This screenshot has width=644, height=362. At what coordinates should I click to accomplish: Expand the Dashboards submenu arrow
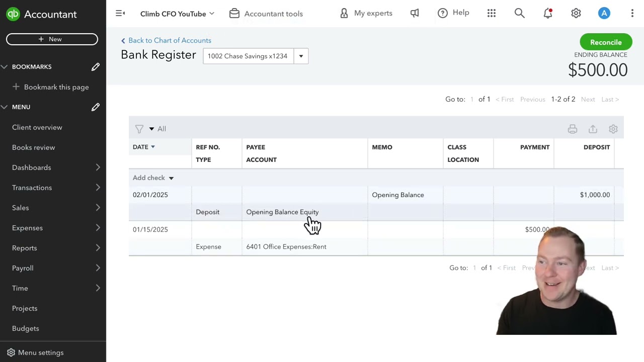pyautogui.click(x=98, y=167)
